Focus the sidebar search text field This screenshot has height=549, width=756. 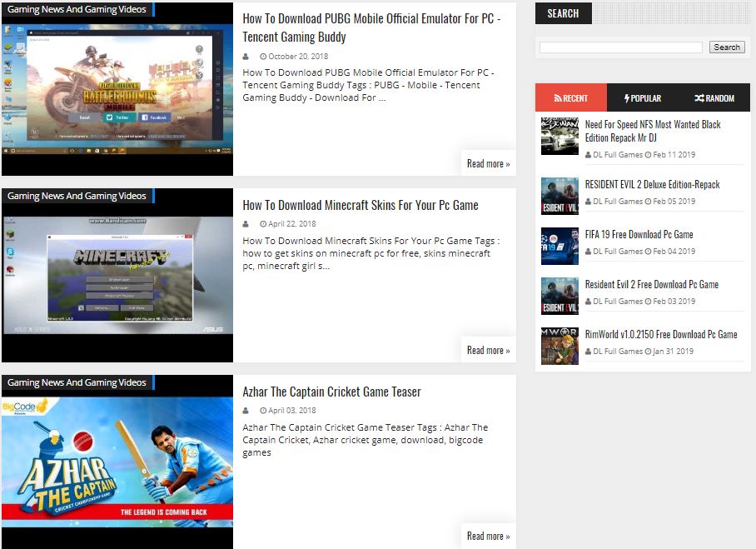[620, 47]
